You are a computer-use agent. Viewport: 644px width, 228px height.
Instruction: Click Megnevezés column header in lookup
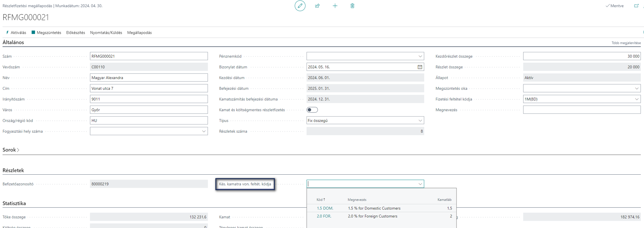[x=357, y=200]
